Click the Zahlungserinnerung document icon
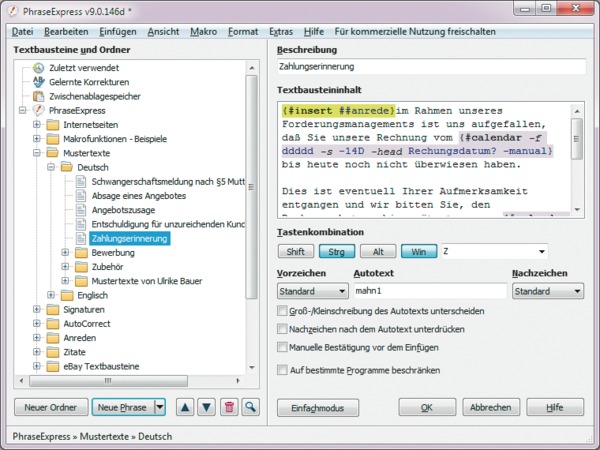Screen dimensions: 600x450 click(81, 238)
